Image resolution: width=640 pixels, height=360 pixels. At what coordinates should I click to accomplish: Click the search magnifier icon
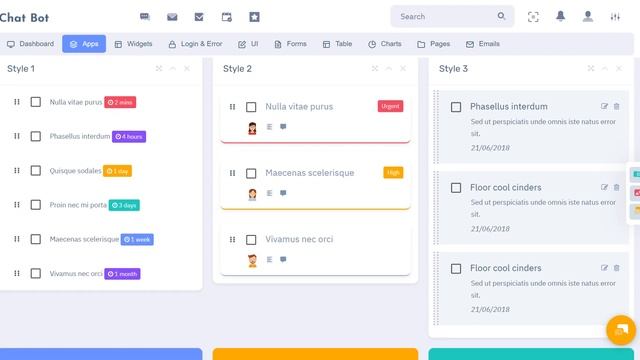[x=501, y=16]
